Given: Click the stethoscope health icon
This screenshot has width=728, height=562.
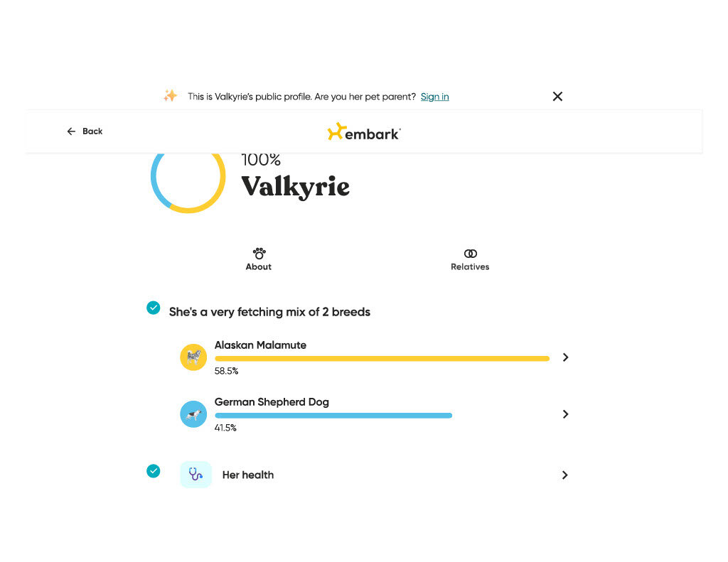Looking at the screenshot, I should tap(196, 475).
